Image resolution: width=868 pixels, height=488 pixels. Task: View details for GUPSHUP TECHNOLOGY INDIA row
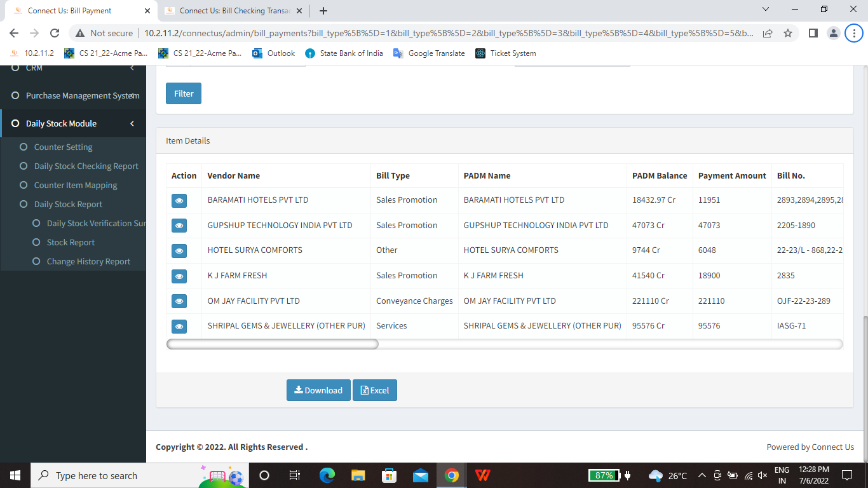click(179, 226)
